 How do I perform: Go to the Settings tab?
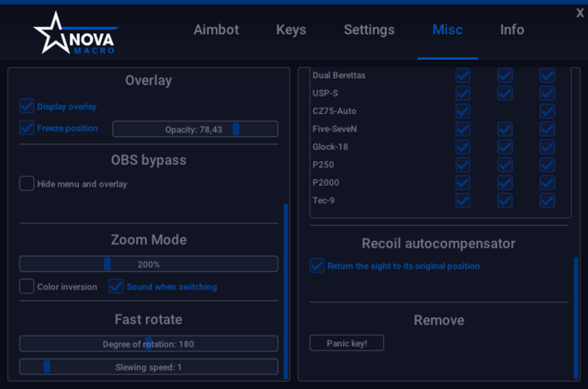point(369,29)
